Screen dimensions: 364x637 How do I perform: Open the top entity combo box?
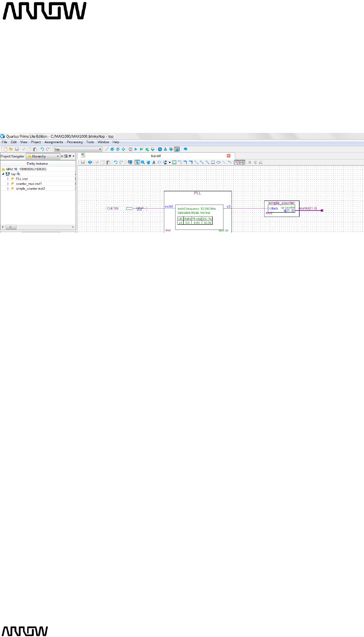pos(78,149)
